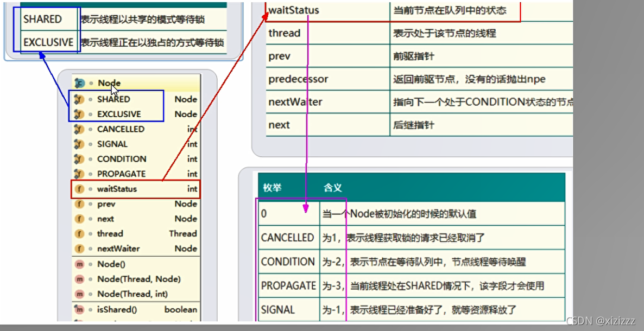Click the field icon beside prev Node row

[x=79, y=204]
